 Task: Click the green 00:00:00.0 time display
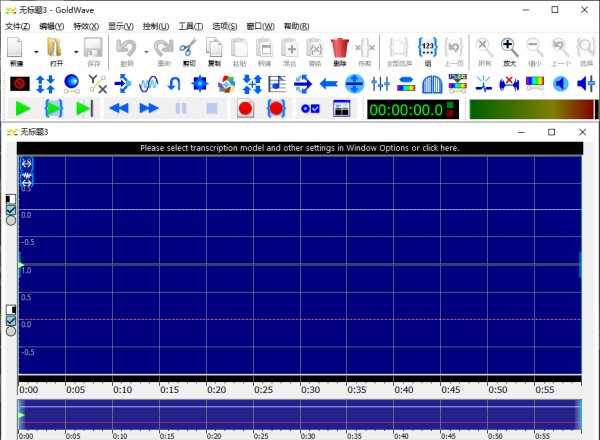[x=413, y=110]
